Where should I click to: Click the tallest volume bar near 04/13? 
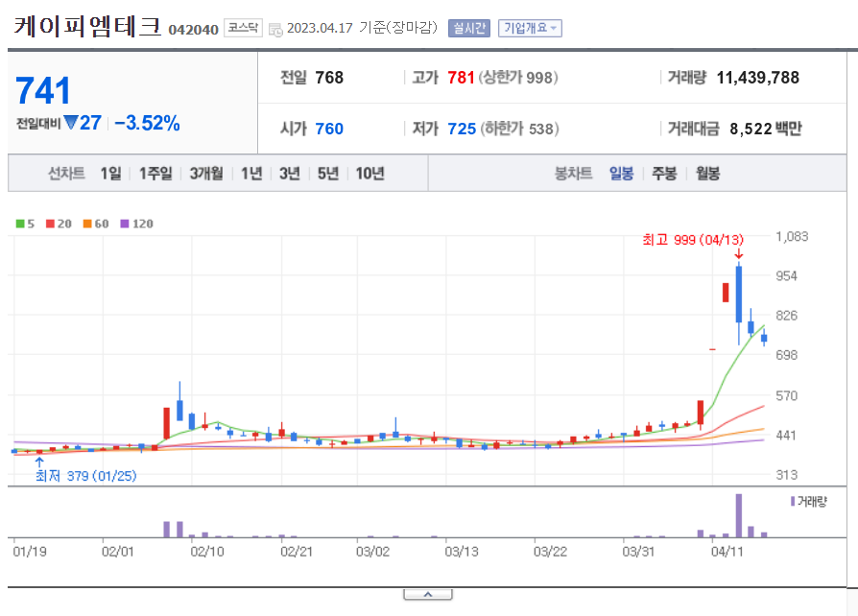click(739, 515)
